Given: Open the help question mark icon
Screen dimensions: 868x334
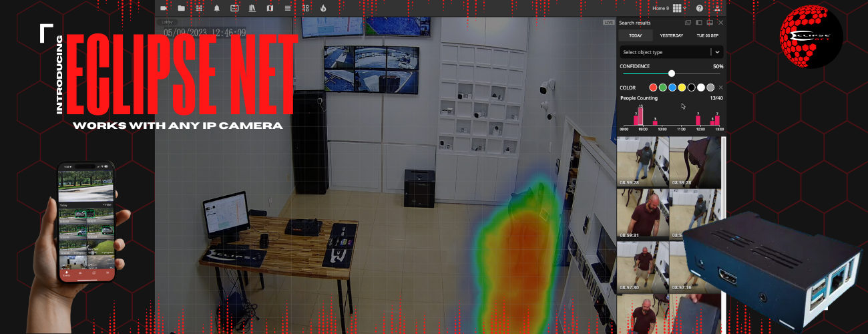Looking at the screenshot, I should tap(699, 8).
